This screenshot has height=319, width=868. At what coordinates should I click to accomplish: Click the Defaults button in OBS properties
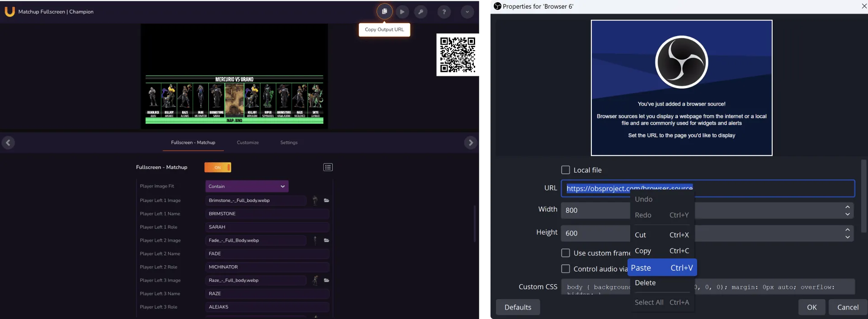click(518, 307)
